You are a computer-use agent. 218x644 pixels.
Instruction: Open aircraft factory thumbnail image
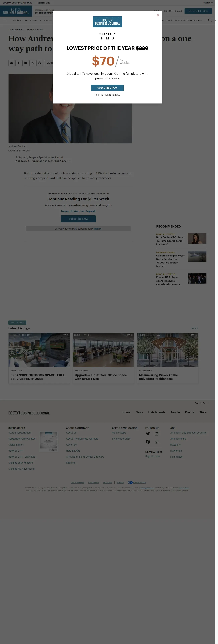coord(197,256)
